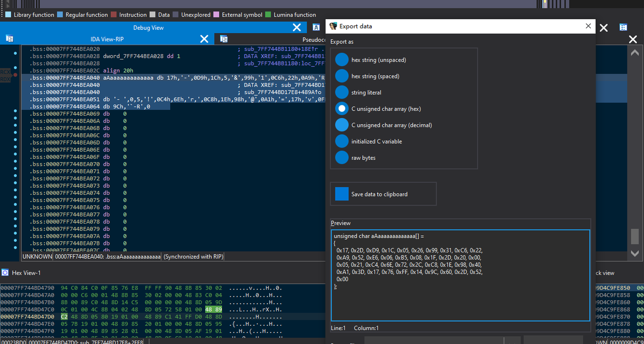Close the Export data dialog

click(x=588, y=26)
